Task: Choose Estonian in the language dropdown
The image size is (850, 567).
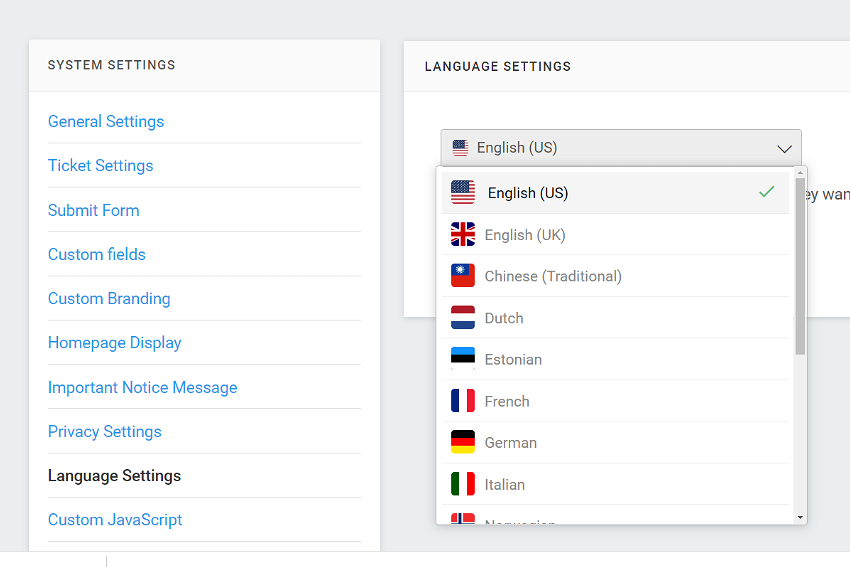Action: point(615,359)
